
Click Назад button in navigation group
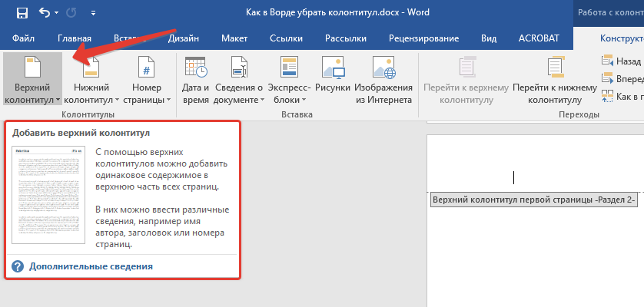pyautogui.click(x=619, y=61)
